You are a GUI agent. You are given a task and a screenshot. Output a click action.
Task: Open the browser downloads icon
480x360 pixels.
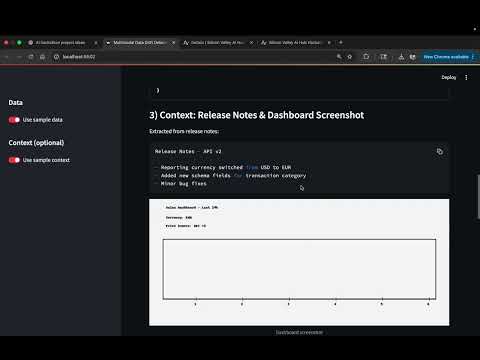click(x=401, y=57)
